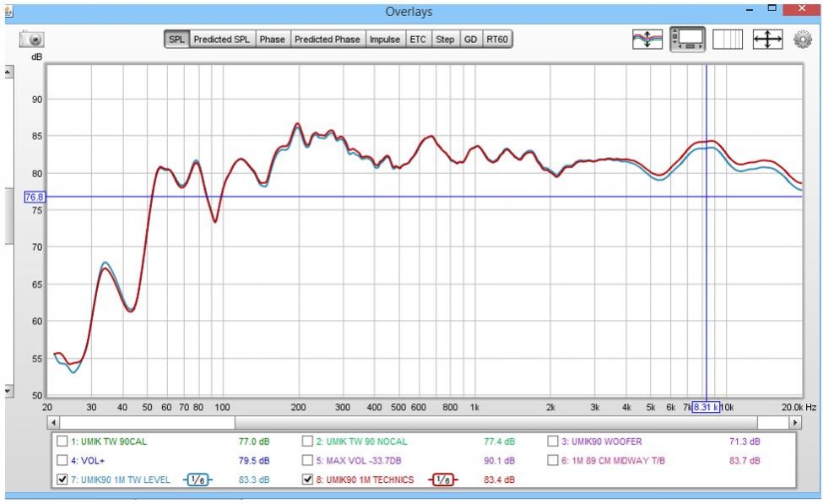Toggle 1/6 smoothing badge for trace 7
The image size is (823, 504).
click(x=198, y=480)
